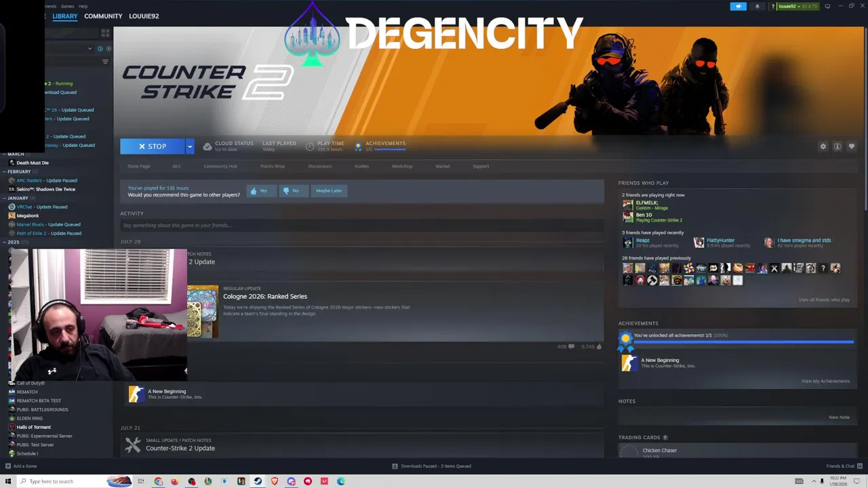
Task: Click View all friends who play
Action: click(824, 300)
